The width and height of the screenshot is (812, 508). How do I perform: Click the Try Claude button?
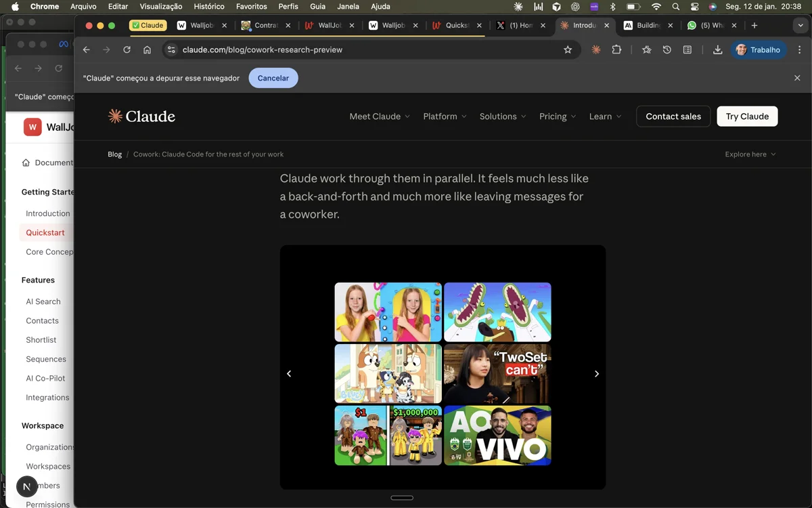click(747, 117)
